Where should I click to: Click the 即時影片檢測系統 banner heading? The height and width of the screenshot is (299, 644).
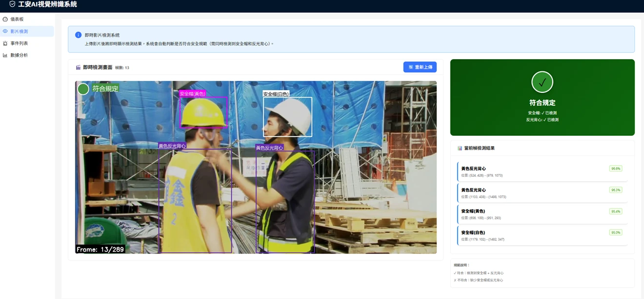pyautogui.click(x=102, y=35)
